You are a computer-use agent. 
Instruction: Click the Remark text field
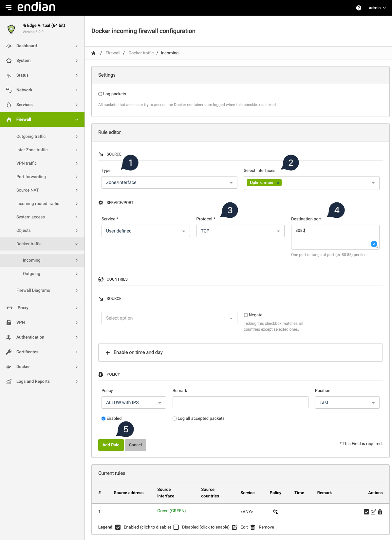(240, 402)
